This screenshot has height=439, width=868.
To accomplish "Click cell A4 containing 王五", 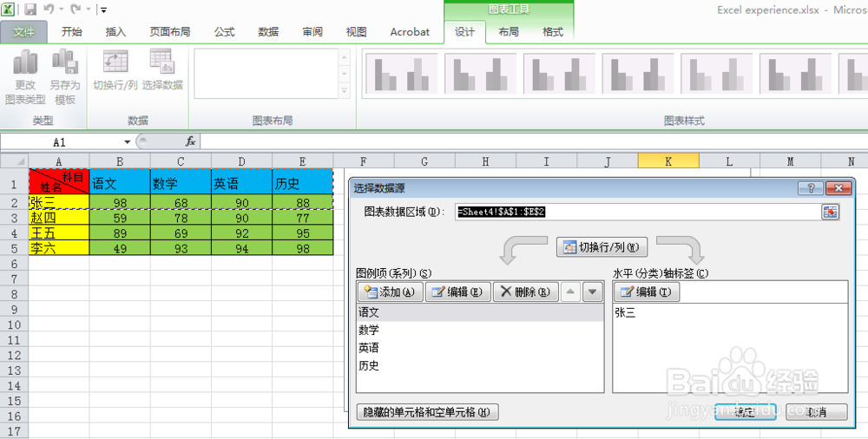I will [x=59, y=233].
